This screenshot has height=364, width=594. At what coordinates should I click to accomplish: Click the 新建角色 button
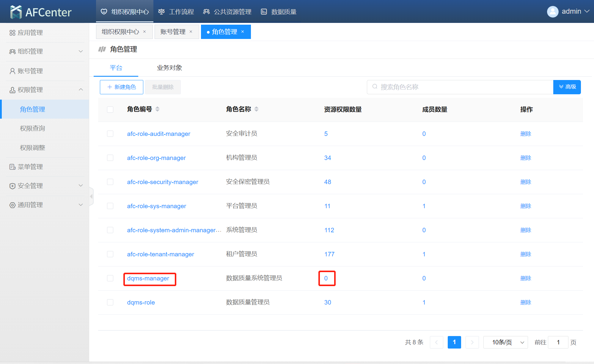[x=121, y=87]
